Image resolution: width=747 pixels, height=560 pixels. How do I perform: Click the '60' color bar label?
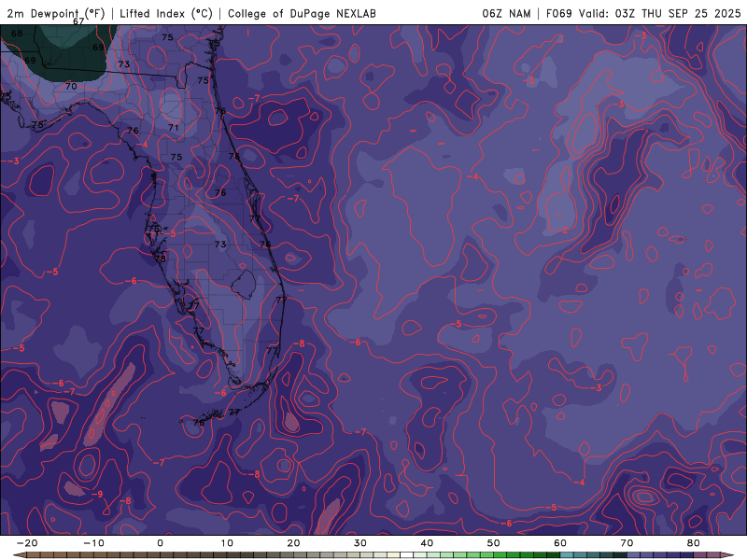click(x=560, y=543)
